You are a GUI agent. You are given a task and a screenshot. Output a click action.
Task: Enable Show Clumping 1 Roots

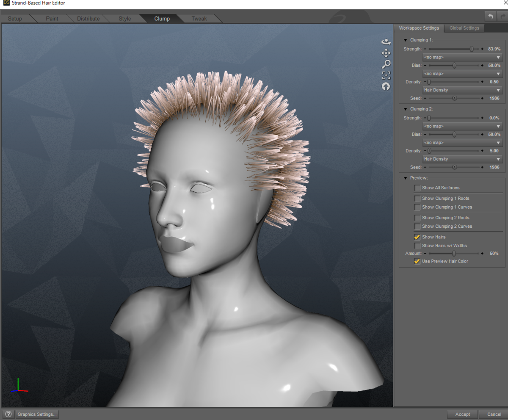point(417,198)
